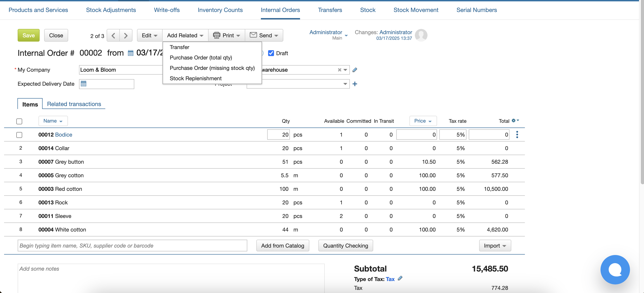Screen dimensions: 644x293
Task: Click the Bodice total field
Action: [489, 135]
